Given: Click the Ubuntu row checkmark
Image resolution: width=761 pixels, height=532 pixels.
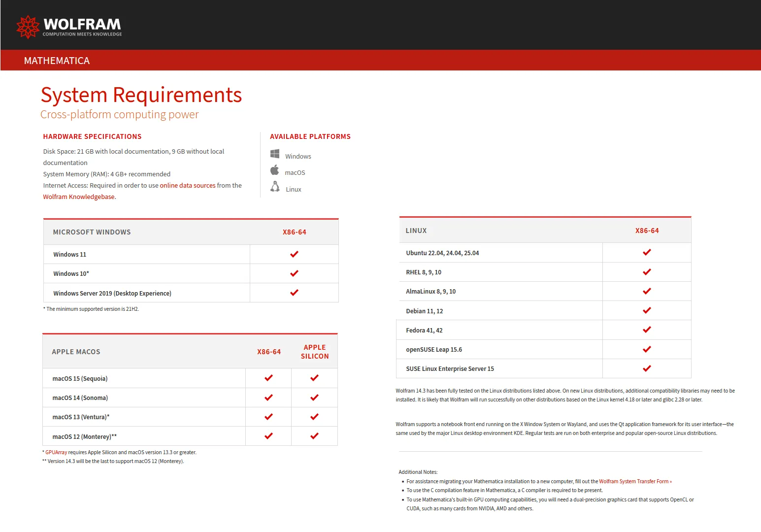Looking at the screenshot, I should coord(647,252).
